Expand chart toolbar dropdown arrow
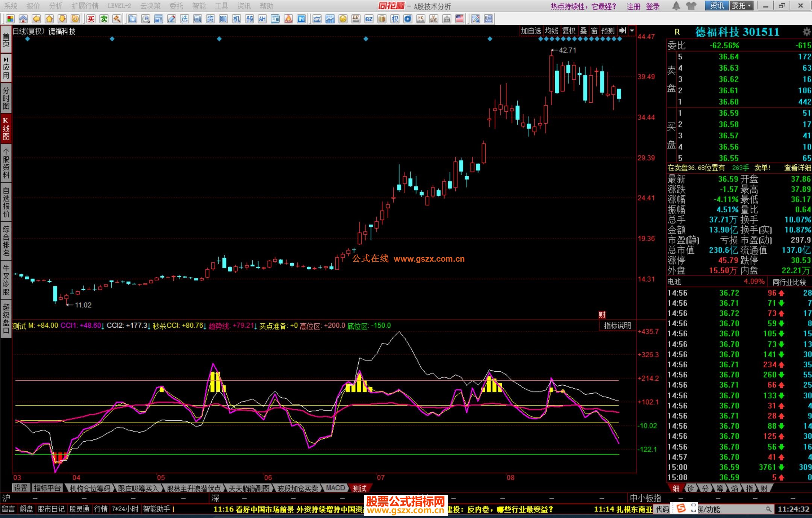 pyautogui.click(x=632, y=31)
